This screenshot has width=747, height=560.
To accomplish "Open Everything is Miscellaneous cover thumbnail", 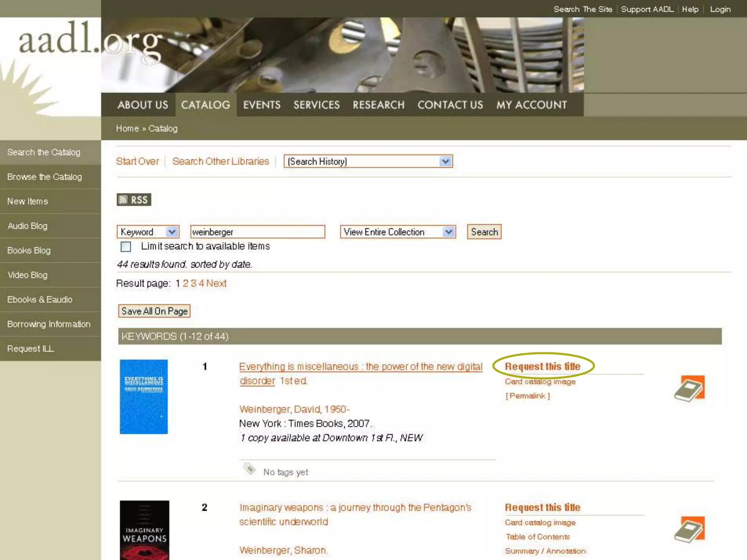I will [144, 397].
